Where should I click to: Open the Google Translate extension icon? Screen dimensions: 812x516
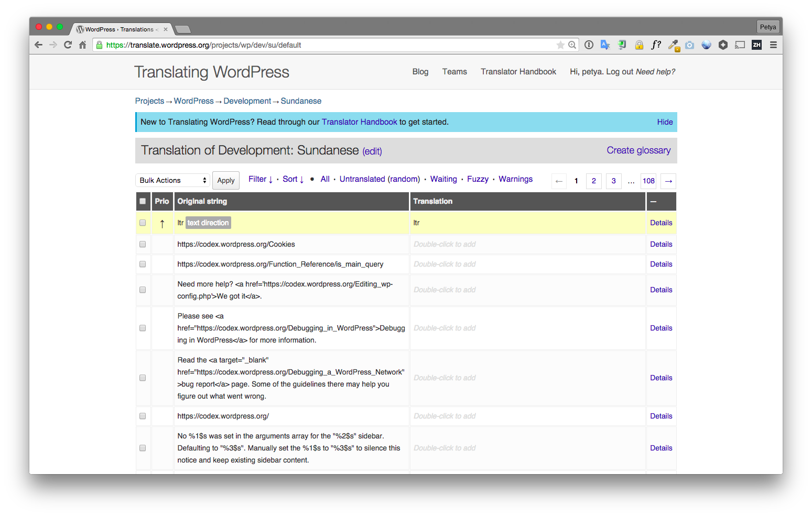[x=605, y=45]
